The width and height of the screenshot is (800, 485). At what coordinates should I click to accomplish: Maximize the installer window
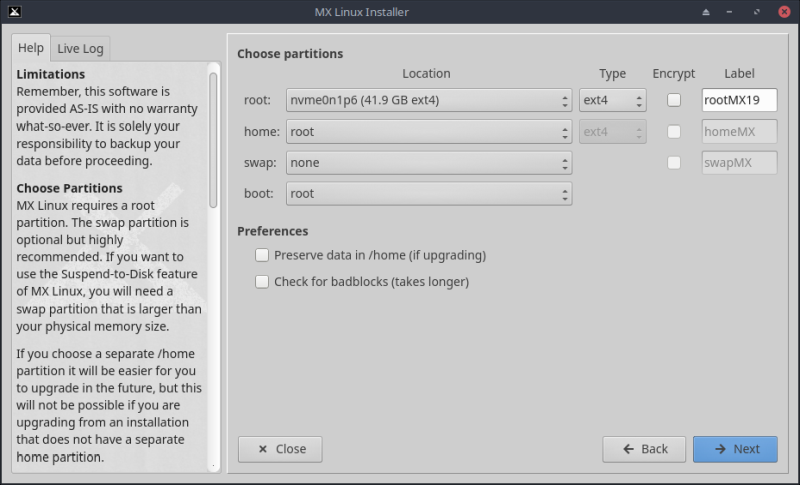coord(757,12)
